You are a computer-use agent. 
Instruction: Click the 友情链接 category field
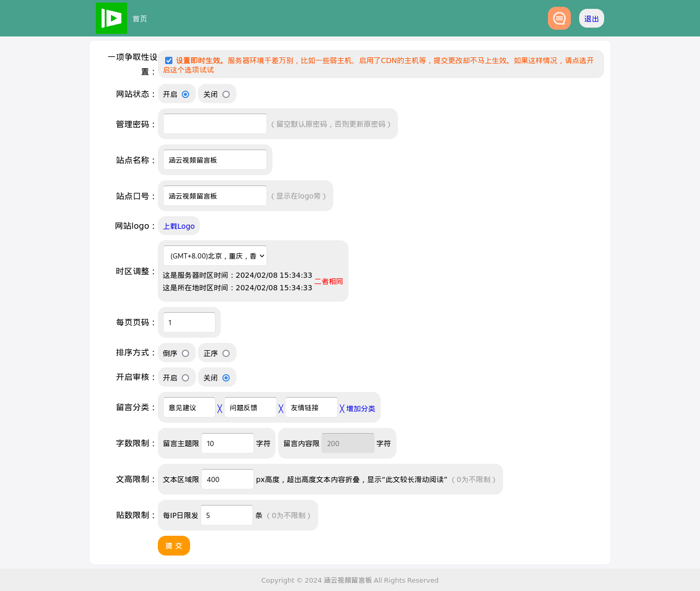click(x=311, y=408)
